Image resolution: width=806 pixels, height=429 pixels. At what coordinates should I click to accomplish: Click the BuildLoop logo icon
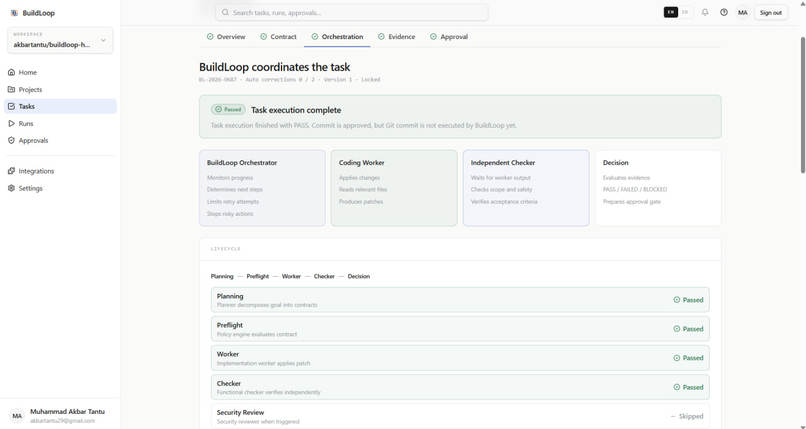(x=14, y=13)
